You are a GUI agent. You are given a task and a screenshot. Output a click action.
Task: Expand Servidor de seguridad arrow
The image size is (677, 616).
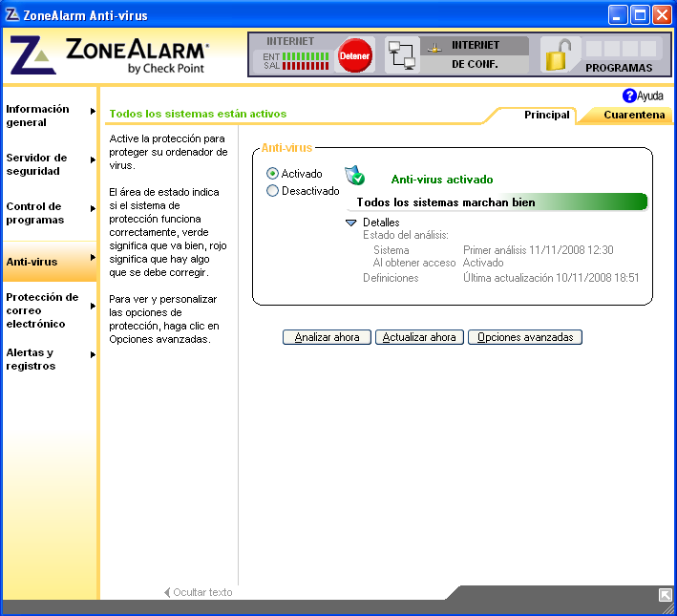point(93,159)
